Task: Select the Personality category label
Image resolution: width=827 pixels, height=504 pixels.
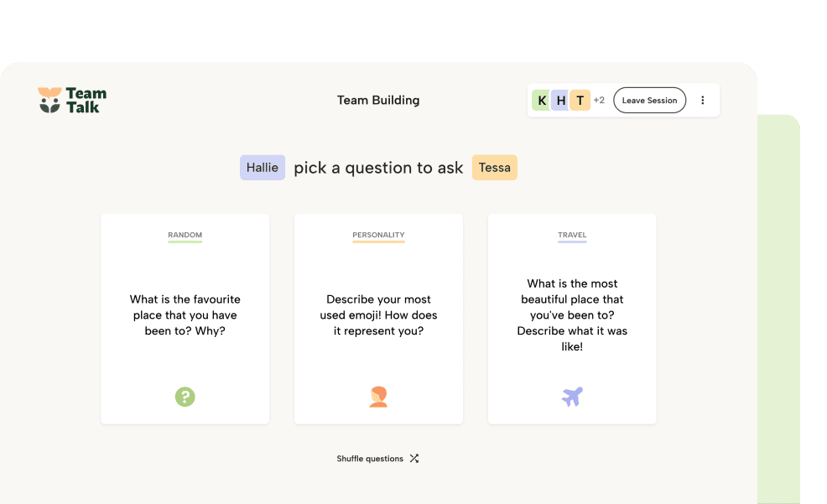Action: pyautogui.click(x=378, y=236)
